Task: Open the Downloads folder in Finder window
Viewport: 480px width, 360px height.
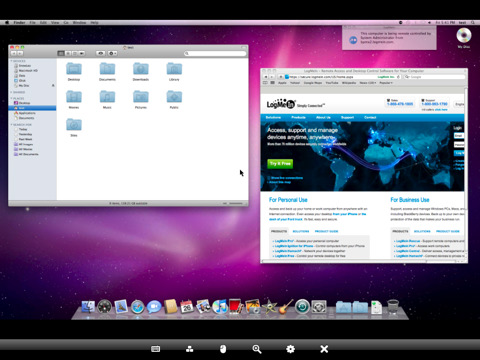Action: pyautogui.click(x=141, y=72)
